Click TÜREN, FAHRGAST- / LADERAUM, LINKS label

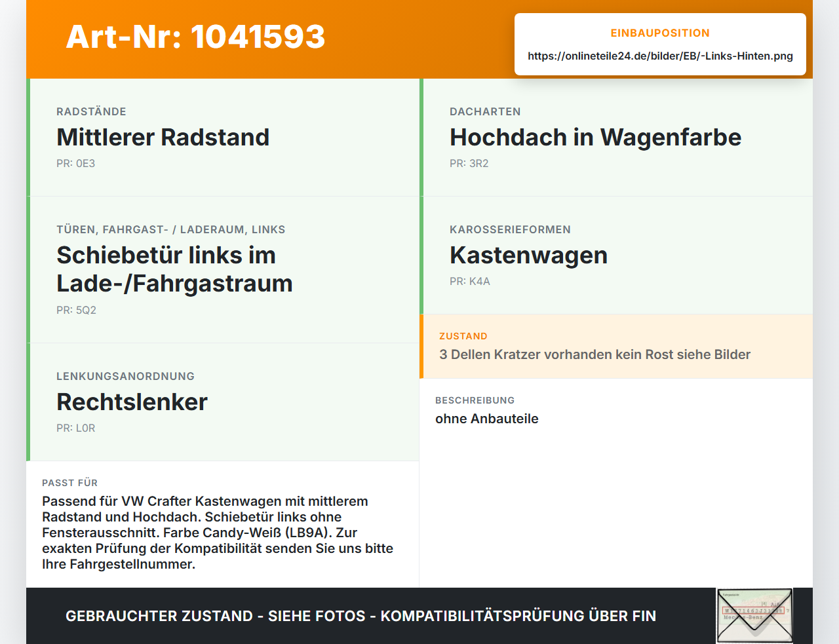(170, 229)
